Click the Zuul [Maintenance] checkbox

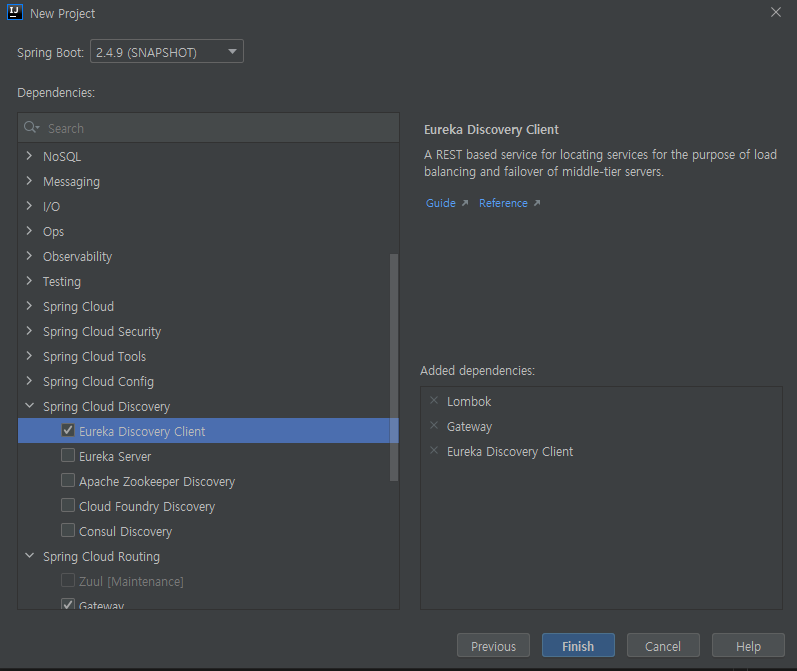[68, 580]
